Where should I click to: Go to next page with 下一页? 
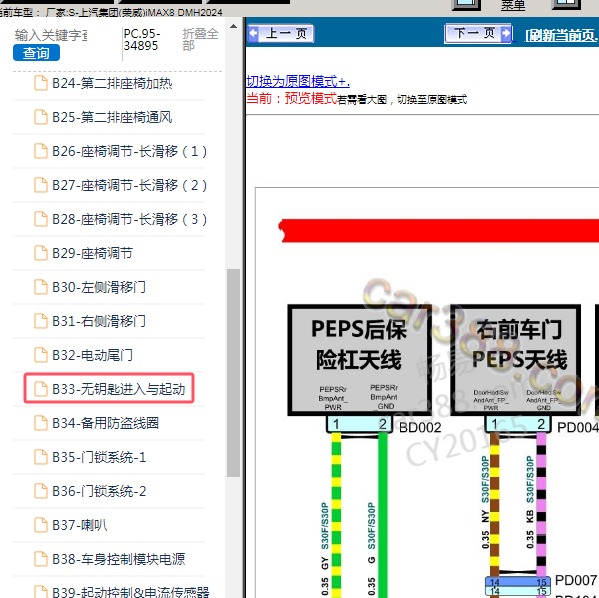pyautogui.click(x=478, y=34)
